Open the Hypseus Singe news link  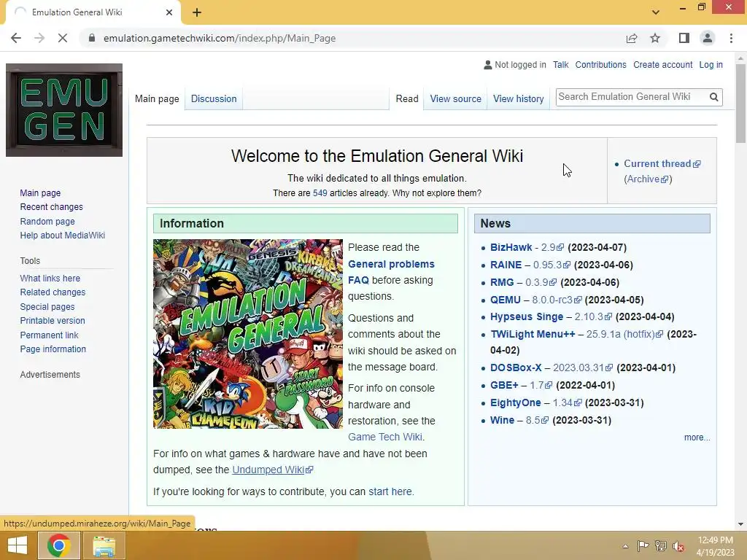point(527,316)
